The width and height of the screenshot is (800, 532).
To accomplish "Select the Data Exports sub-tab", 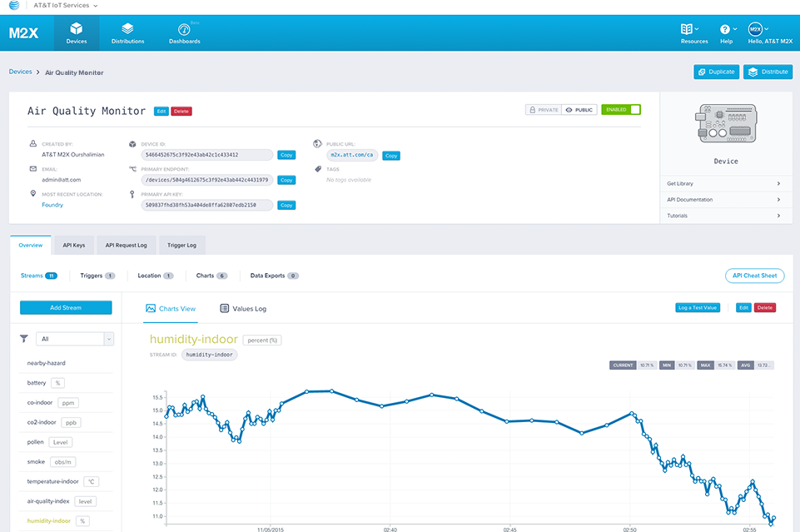I will 275,276.
